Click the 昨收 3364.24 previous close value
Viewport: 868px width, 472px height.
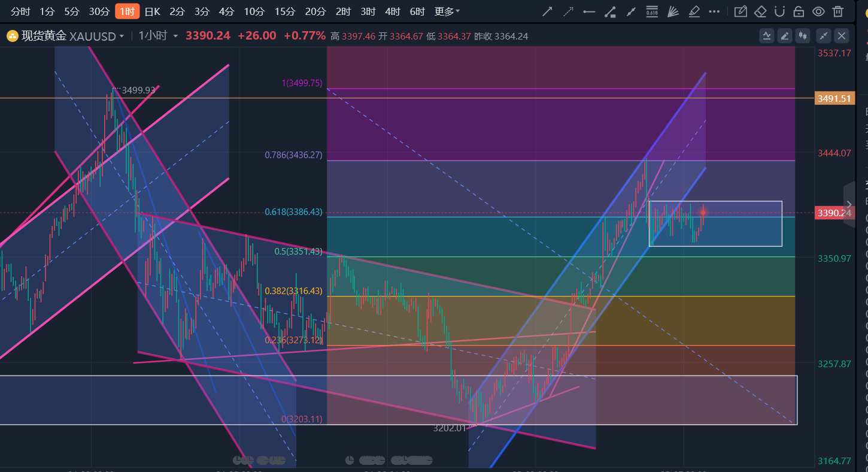click(501, 37)
